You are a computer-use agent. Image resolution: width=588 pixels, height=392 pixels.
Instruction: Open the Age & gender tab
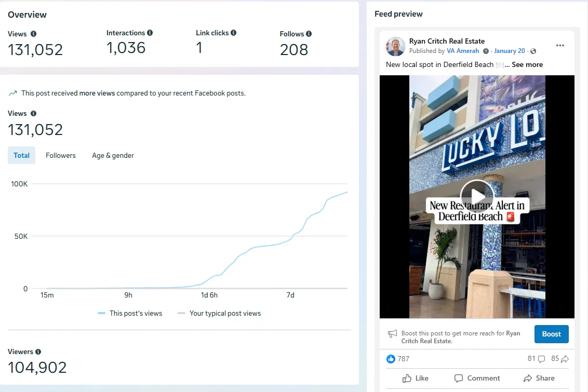(x=113, y=155)
